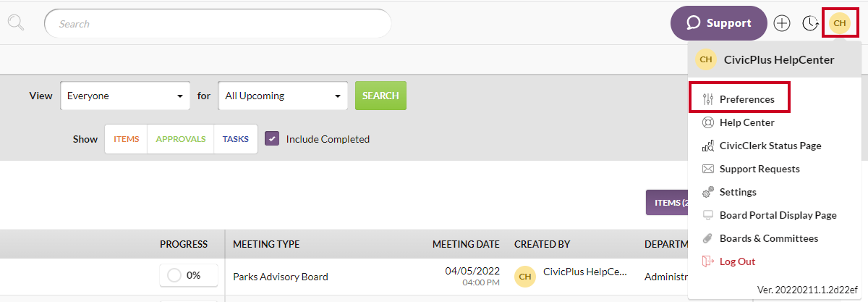Click the plus add-new icon
Image resolution: width=868 pixels, height=302 pixels.
pyautogui.click(x=782, y=23)
